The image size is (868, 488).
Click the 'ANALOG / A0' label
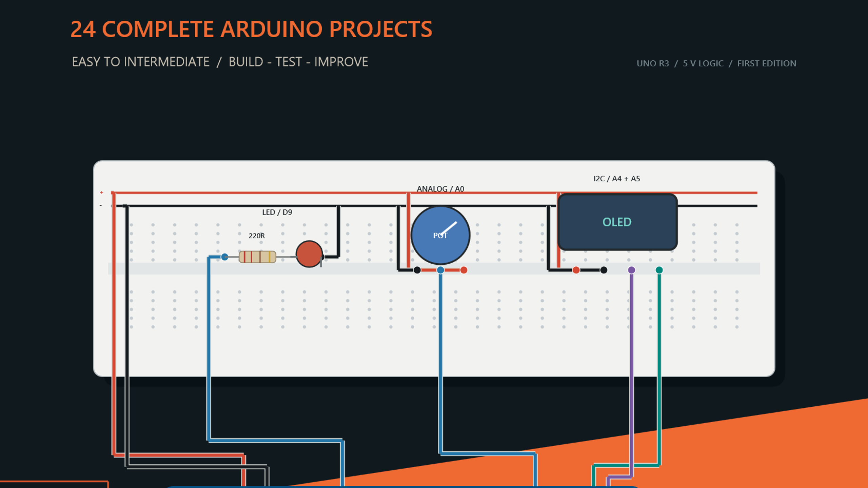440,189
